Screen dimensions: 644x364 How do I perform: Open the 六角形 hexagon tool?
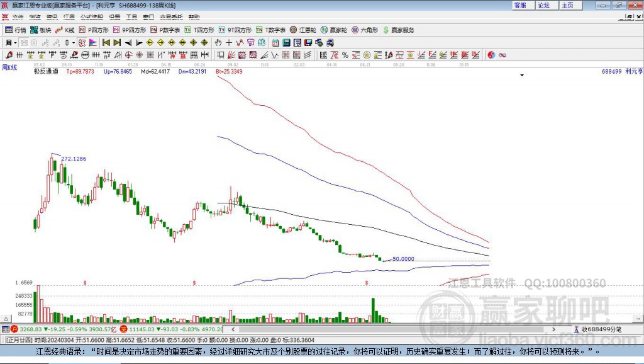click(365, 30)
